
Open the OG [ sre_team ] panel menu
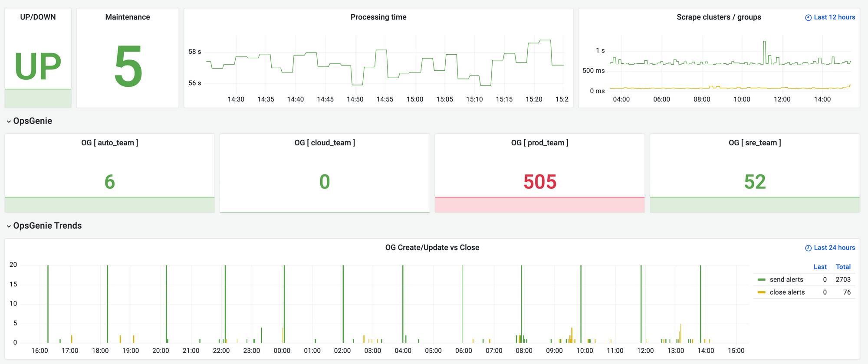point(755,143)
